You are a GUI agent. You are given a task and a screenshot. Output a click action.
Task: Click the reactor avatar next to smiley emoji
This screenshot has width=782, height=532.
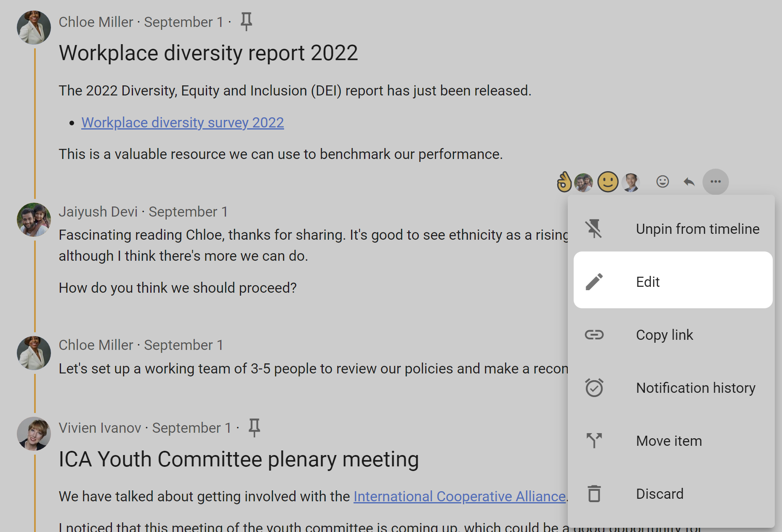coord(630,182)
